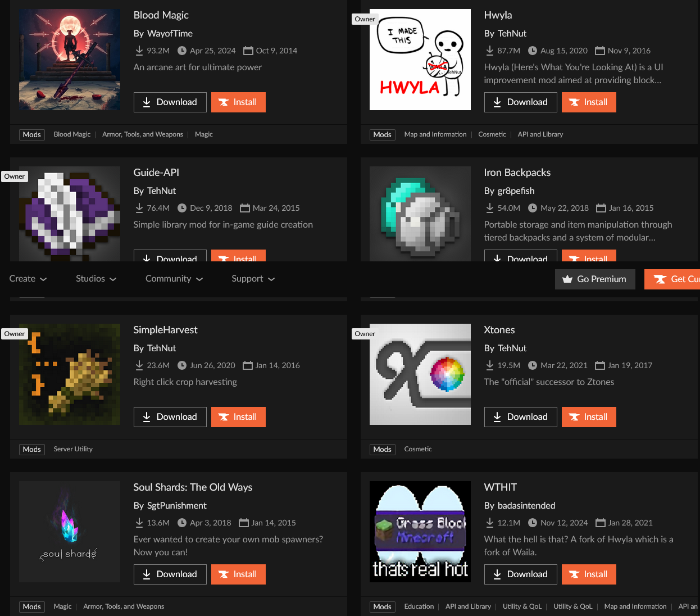
Task: Open the SimpleHarvest crop icon
Action: [70, 374]
